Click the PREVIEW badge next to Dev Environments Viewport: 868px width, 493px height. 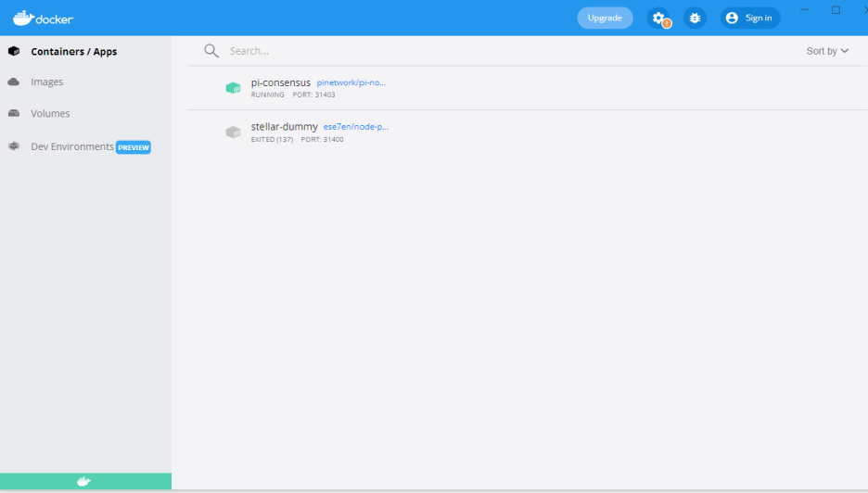(x=134, y=147)
